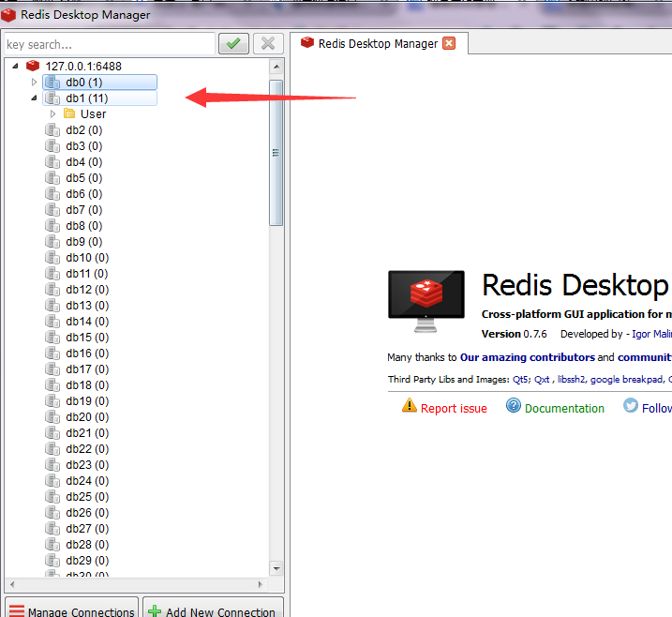The width and height of the screenshot is (672, 617).
Task: Click the db11 database icon
Action: pos(52,274)
